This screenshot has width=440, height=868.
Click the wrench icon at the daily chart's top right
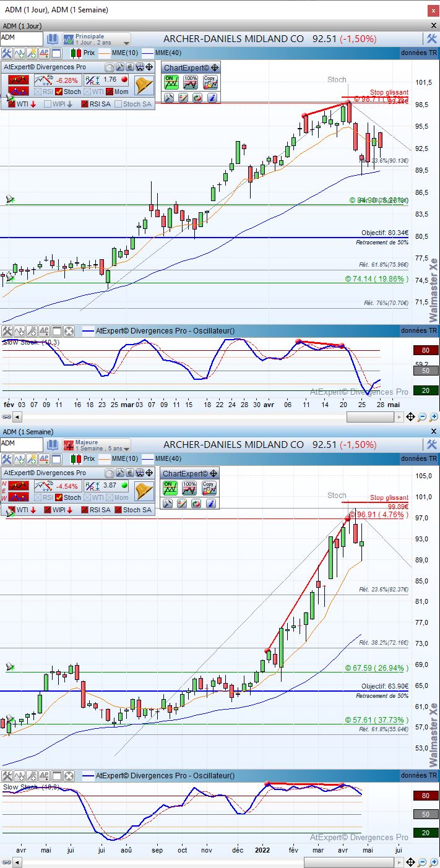click(432, 38)
